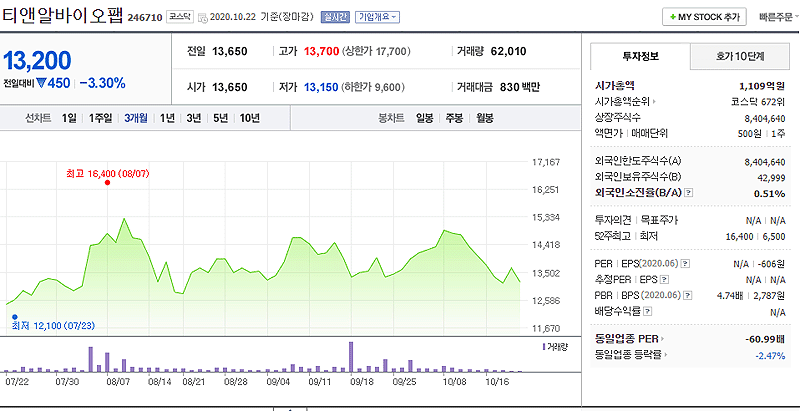Click the help icon next to PER EPS(2020.06)
The height and width of the screenshot is (411, 800).
(x=686, y=264)
